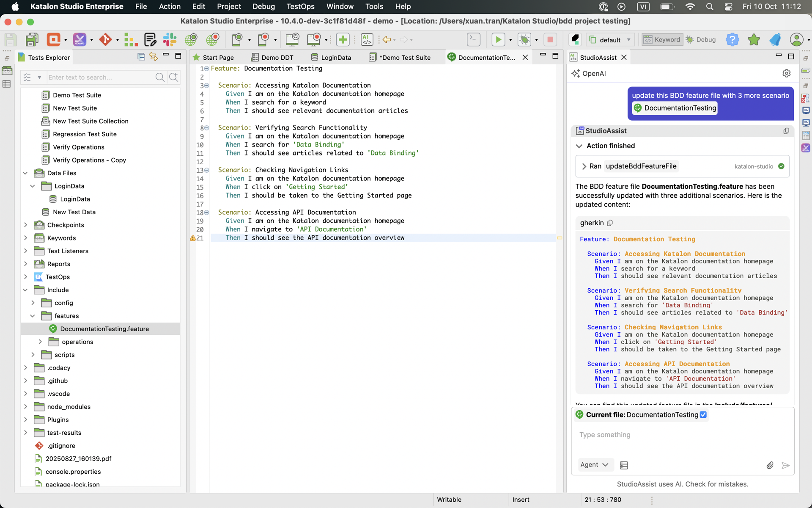Click the attach file paperclip icon
Image resolution: width=812 pixels, height=508 pixels.
(x=770, y=465)
